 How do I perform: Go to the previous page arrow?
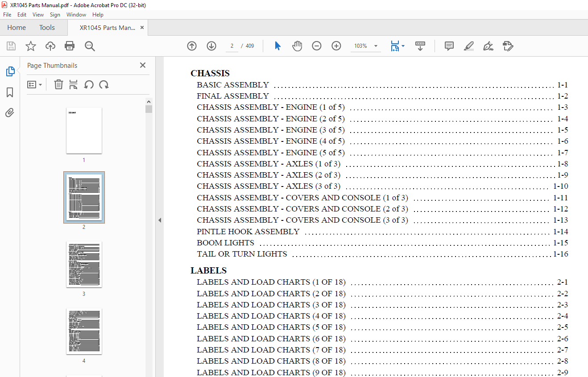click(x=192, y=46)
